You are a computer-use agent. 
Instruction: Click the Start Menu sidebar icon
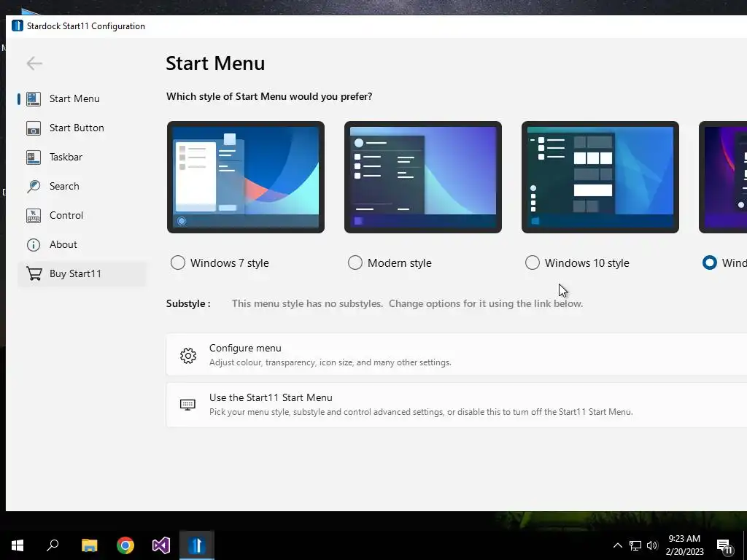coord(34,98)
